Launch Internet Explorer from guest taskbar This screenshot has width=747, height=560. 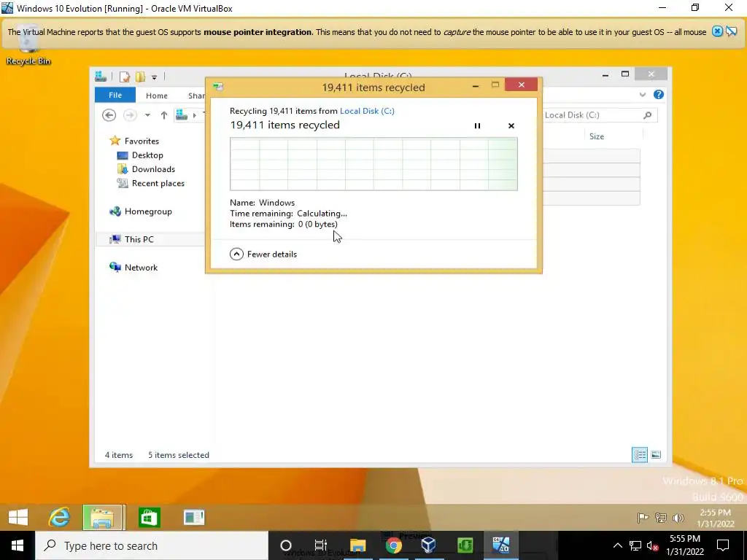pos(60,517)
